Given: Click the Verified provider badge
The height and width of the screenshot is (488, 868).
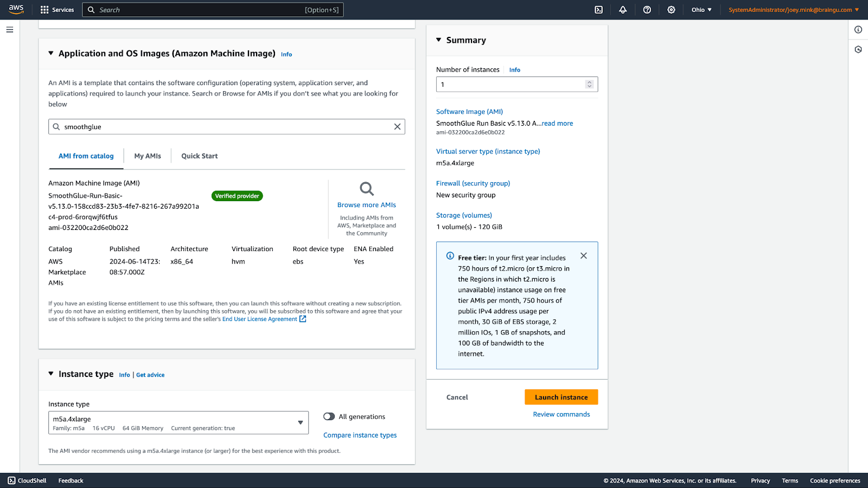Looking at the screenshot, I should coord(237,196).
